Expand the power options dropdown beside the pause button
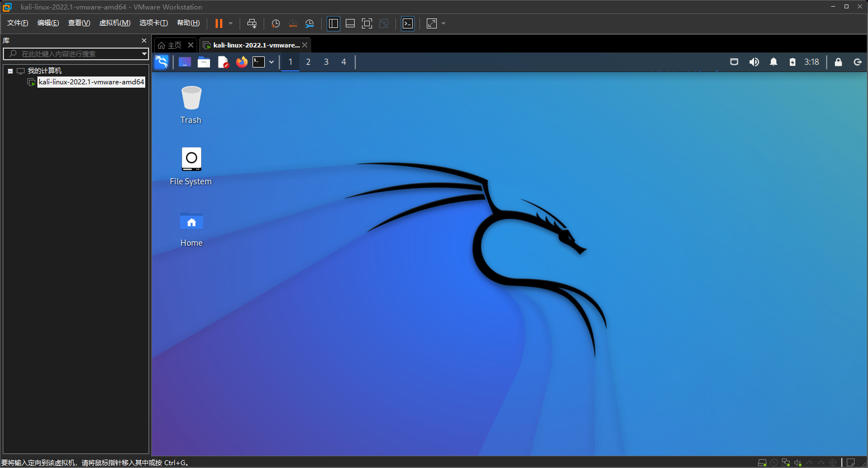This screenshot has height=468, width=868. [231, 23]
